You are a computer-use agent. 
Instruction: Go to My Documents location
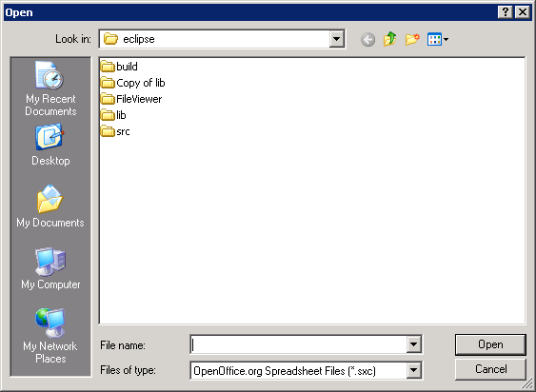click(x=50, y=206)
